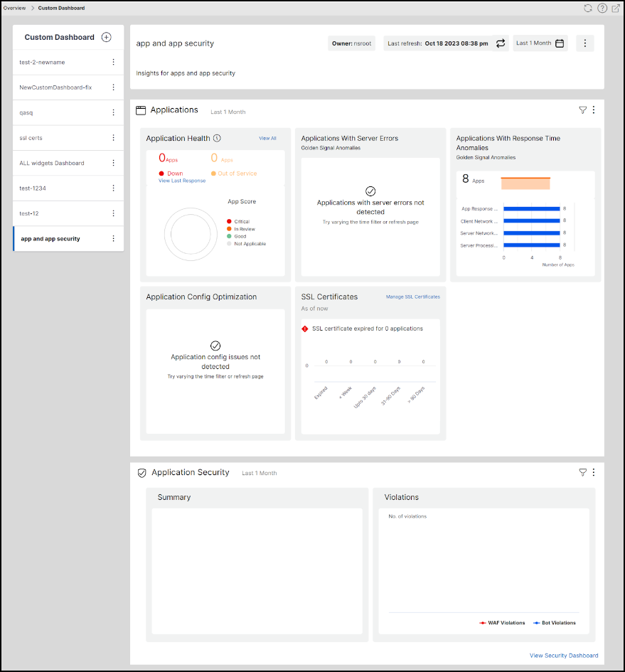Open options menu for test-2-newname dashboard
625x672 pixels.
pyautogui.click(x=113, y=62)
